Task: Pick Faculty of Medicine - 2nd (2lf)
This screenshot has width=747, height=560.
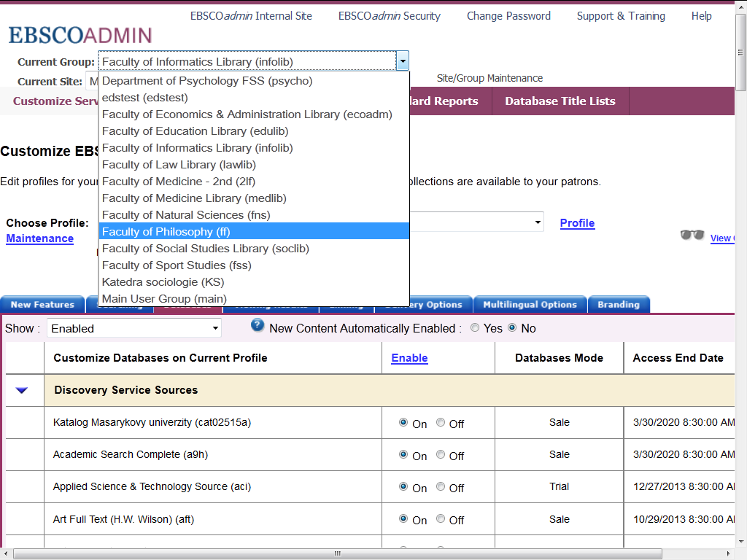Action: (254, 182)
